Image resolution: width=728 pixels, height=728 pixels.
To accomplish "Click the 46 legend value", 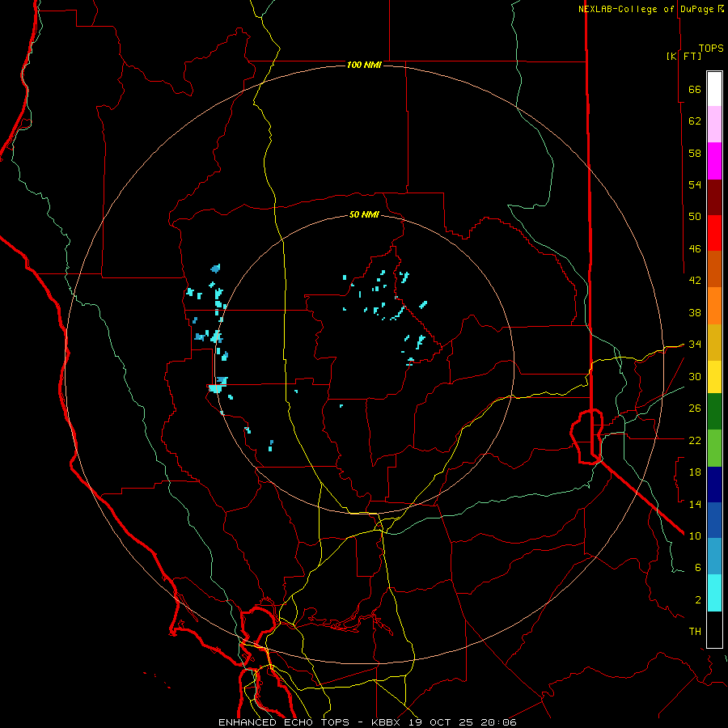I will coord(695,249).
